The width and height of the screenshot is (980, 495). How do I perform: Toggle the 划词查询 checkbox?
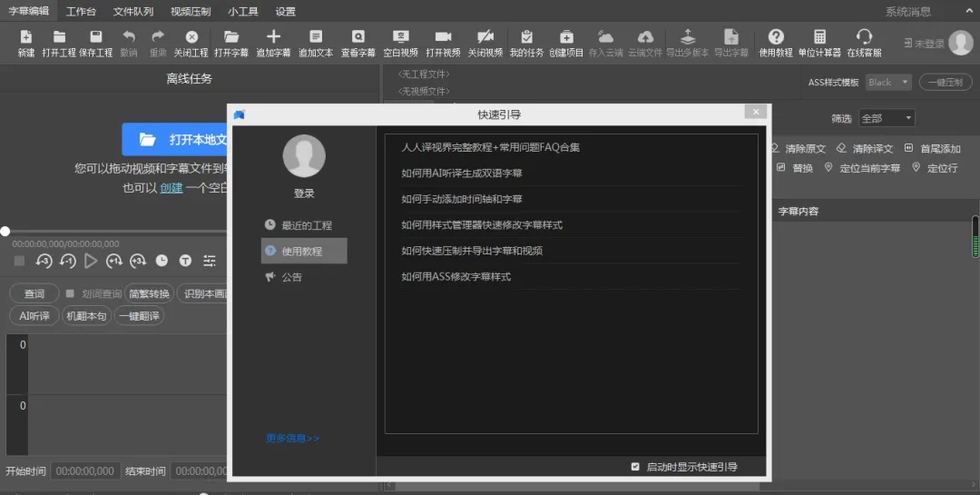click(70, 293)
